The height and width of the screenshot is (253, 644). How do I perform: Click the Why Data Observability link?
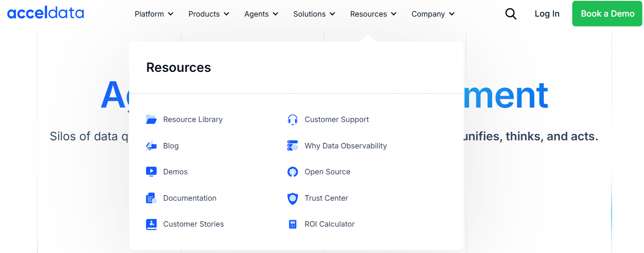(346, 145)
